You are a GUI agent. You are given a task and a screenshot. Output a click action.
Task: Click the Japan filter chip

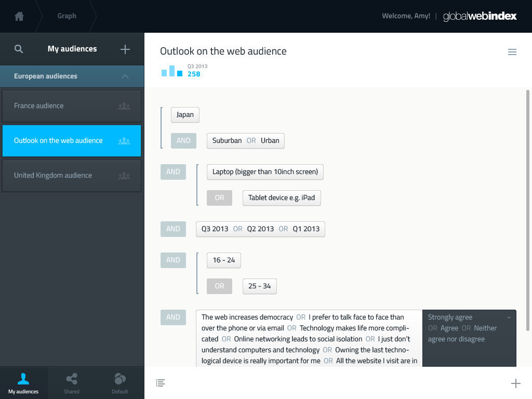185,115
